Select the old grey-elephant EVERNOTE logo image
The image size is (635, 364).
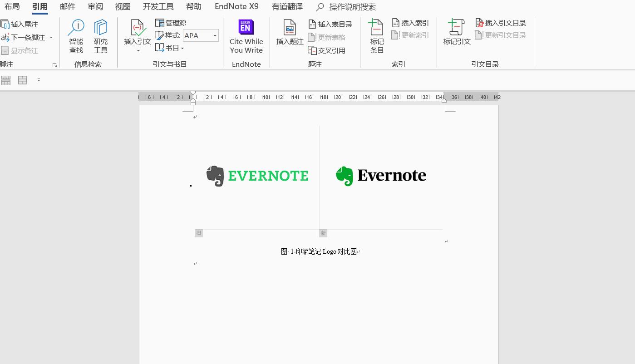tap(257, 176)
